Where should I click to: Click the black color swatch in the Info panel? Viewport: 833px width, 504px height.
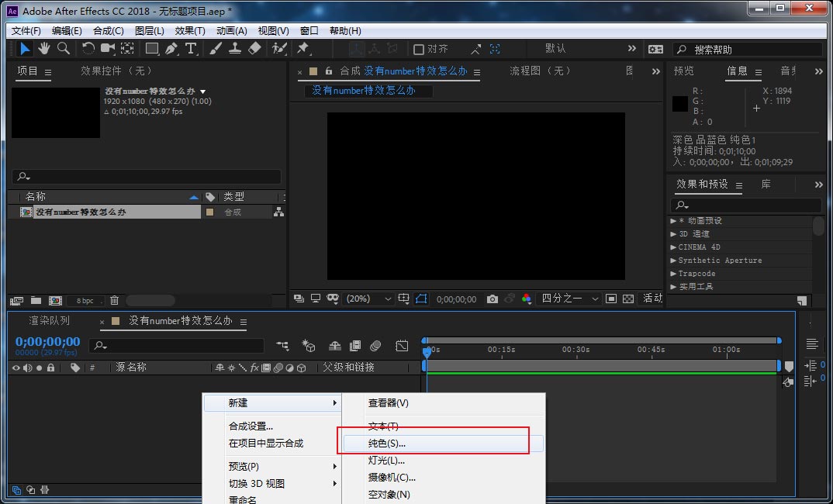(679, 105)
